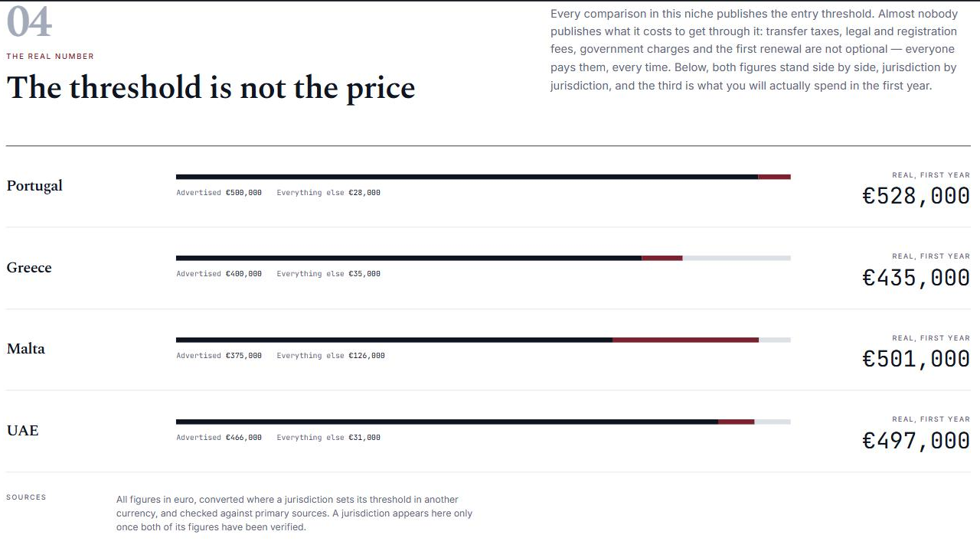This screenshot has height=554, width=980.
Task: Click the grey remainder of Greece's bar
Action: point(737,258)
